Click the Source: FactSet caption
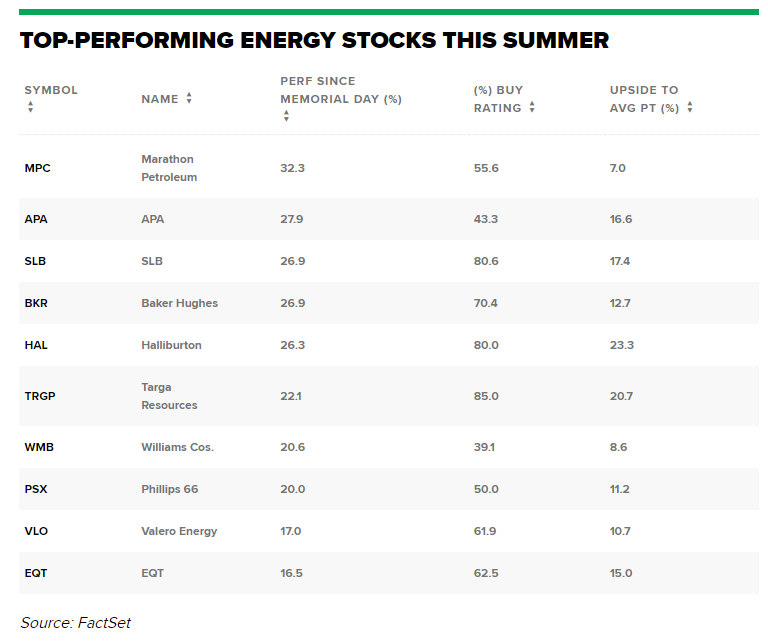The image size is (768, 641). coord(75,622)
